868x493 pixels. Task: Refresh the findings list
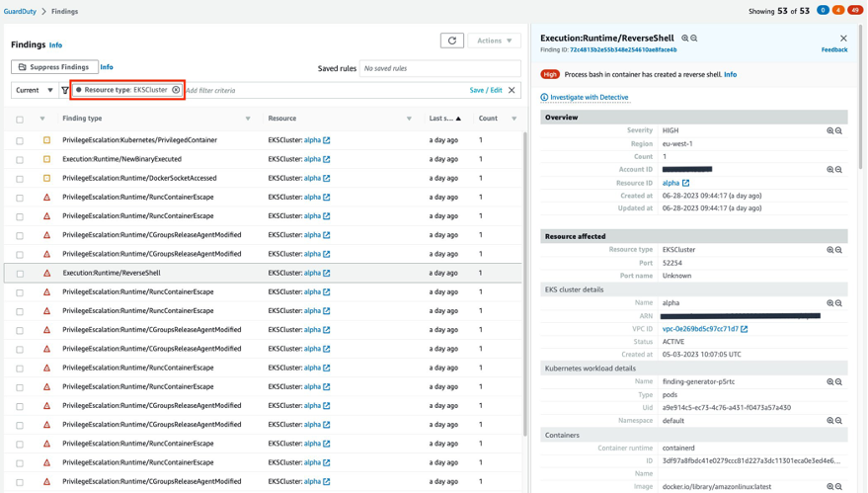(x=451, y=41)
